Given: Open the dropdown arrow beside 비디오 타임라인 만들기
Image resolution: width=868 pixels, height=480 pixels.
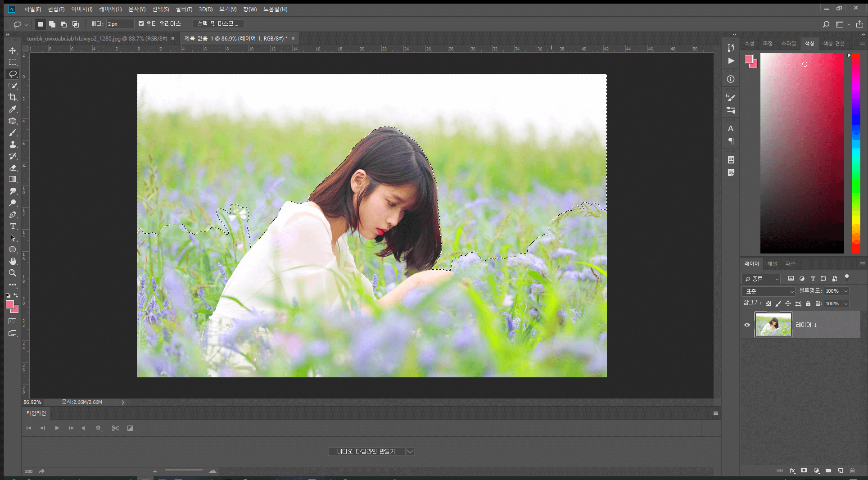Looking at the screenshot, I should click(x=410, y=452).
